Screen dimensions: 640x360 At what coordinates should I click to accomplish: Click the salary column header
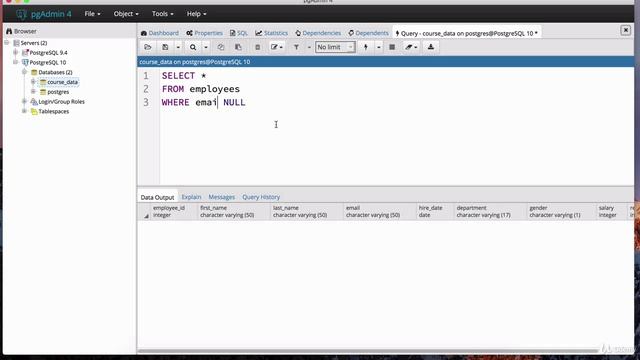point(612,211)
